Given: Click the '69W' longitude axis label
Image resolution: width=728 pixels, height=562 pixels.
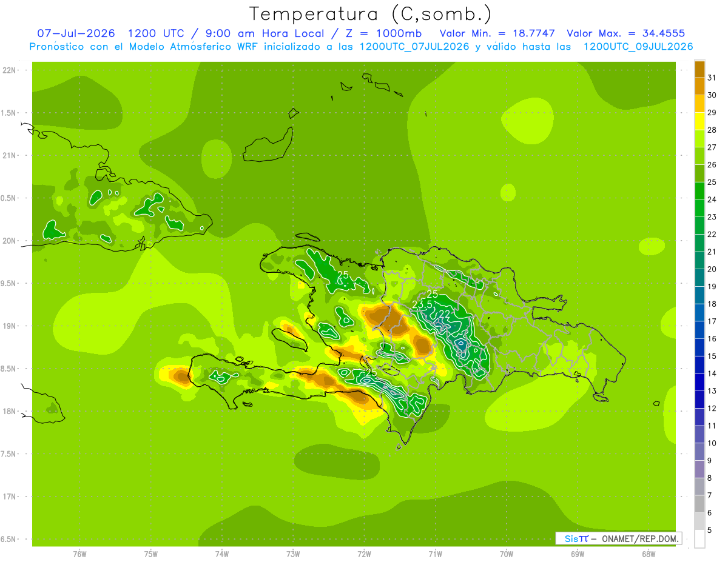Looking at the screenshot, I should 578,554.
